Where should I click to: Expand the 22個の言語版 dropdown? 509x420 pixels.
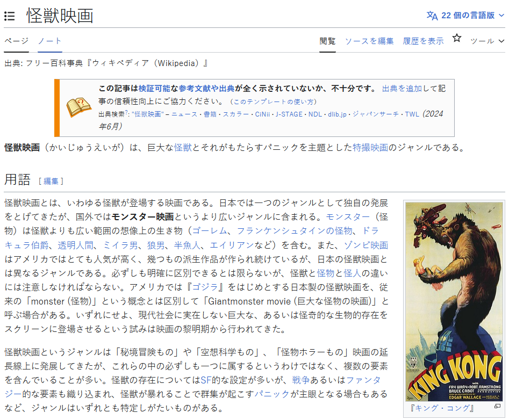tap(466, 15)
